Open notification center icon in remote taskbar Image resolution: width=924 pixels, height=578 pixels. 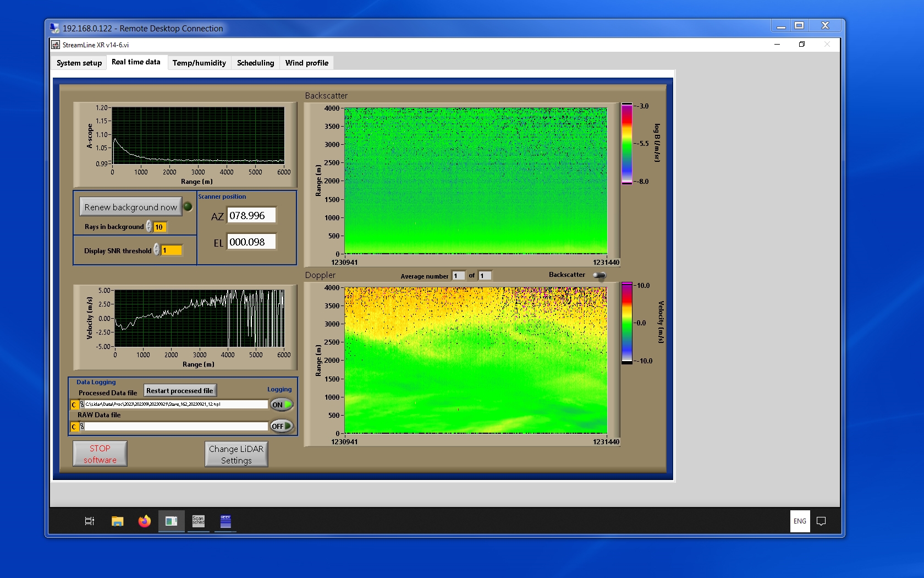(821, 521)
